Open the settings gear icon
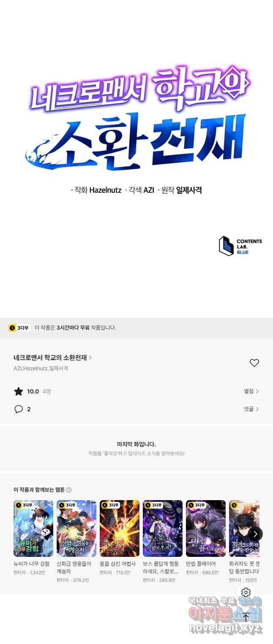273x644 pixels. coord(246,592)
